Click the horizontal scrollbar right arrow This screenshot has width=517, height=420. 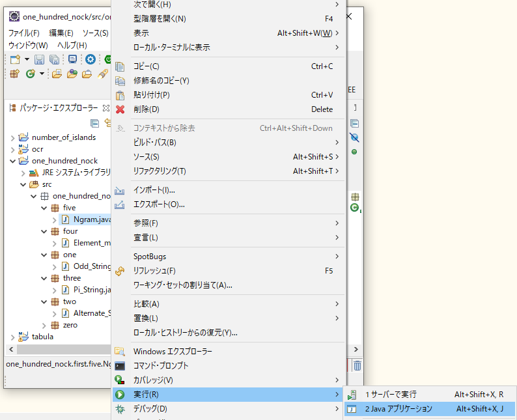356,350
